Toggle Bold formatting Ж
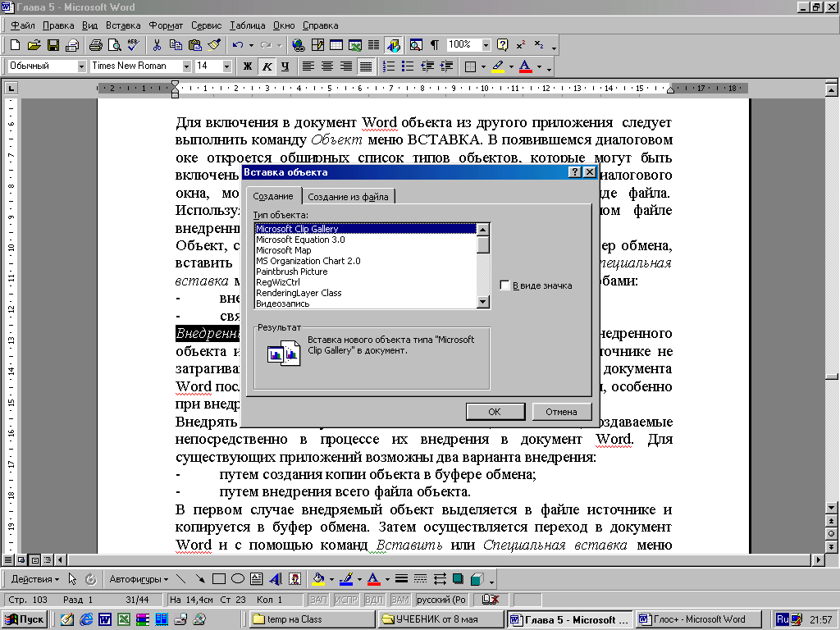This screenshot has width=840, height=630. tap(248, 66)
